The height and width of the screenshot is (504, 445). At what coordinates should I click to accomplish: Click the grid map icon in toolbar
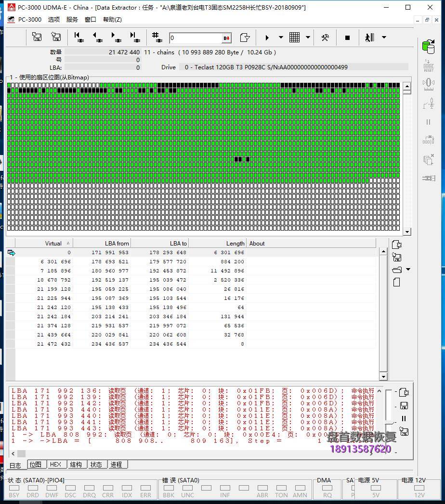295,38
